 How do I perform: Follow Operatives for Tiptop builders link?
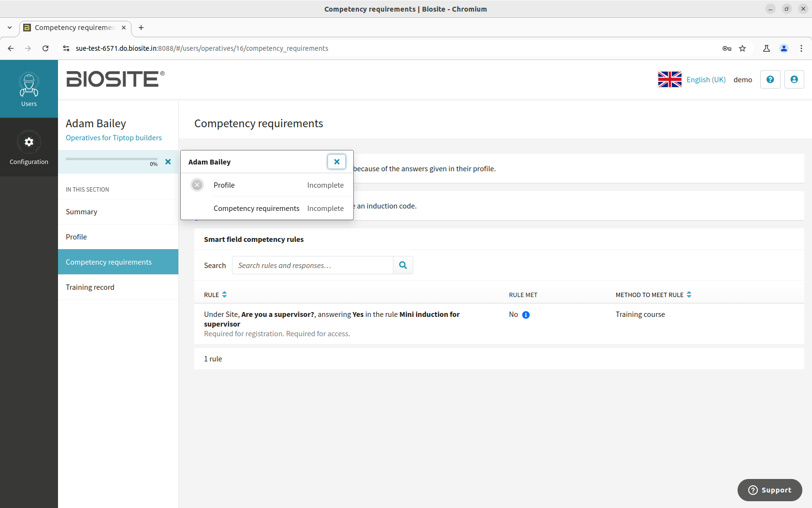tap(114, 138)
